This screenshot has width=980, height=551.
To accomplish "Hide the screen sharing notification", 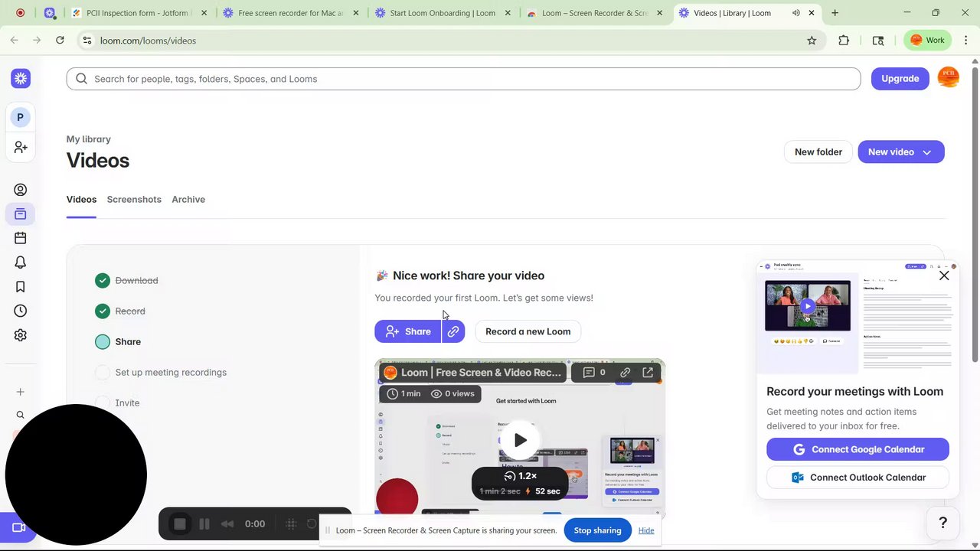I will click(x=646, y=530).
